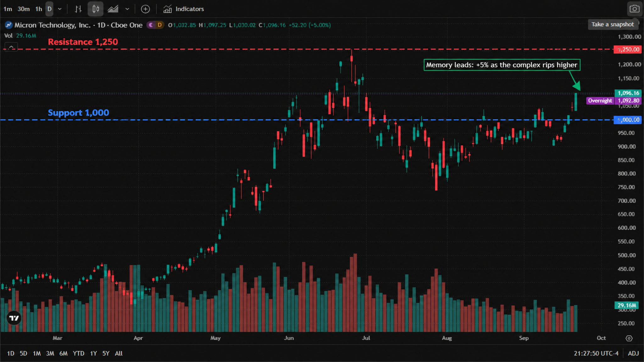Screen dimensions: 644x362
Task: Set range to YTD
Action: [x=79, y=354]
